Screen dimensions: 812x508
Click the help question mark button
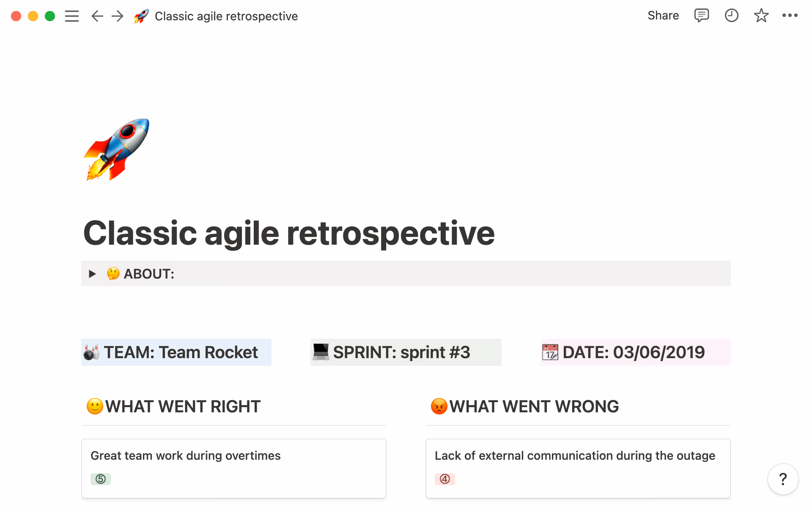point(783,479)
